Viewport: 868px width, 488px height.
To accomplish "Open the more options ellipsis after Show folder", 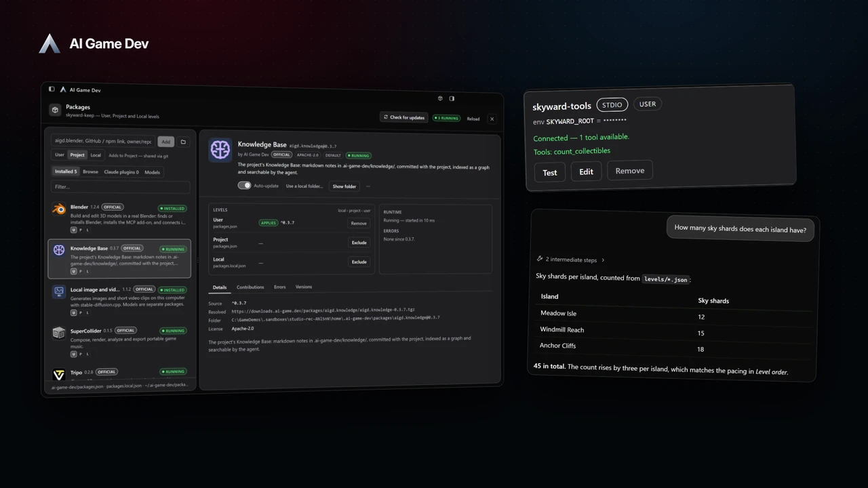I will coord(368,186).
